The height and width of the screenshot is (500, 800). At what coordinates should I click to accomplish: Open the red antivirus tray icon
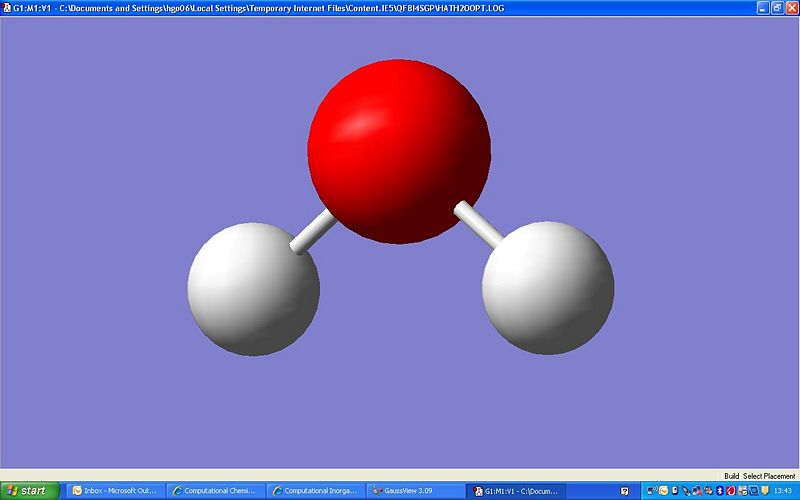[731, 491]
